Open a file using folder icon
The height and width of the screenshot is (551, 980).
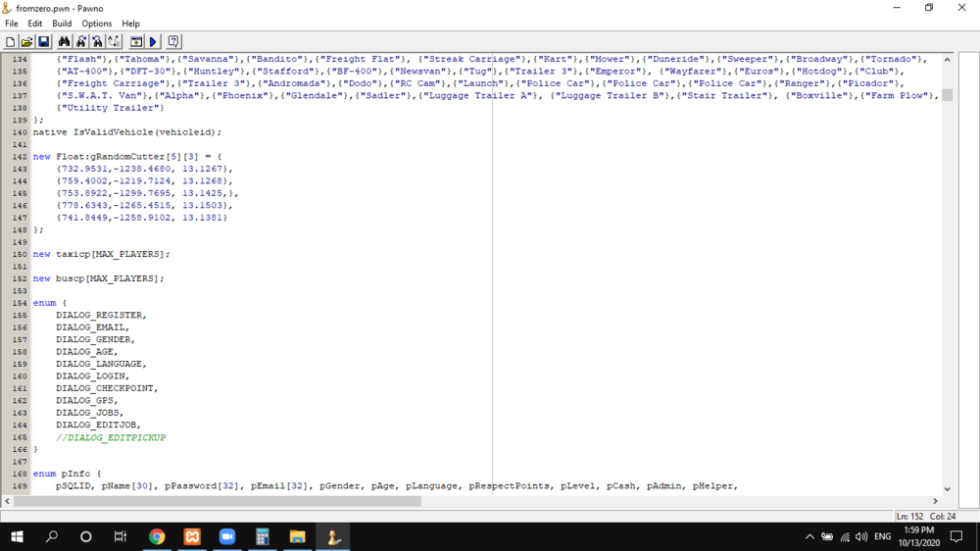click(x=26, y=42)
